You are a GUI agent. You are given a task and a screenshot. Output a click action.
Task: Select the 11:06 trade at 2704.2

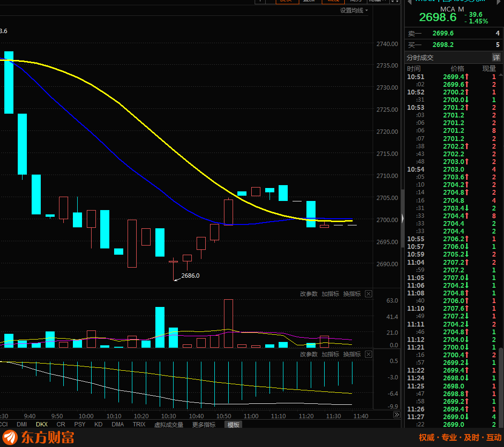tap(452, 285)
